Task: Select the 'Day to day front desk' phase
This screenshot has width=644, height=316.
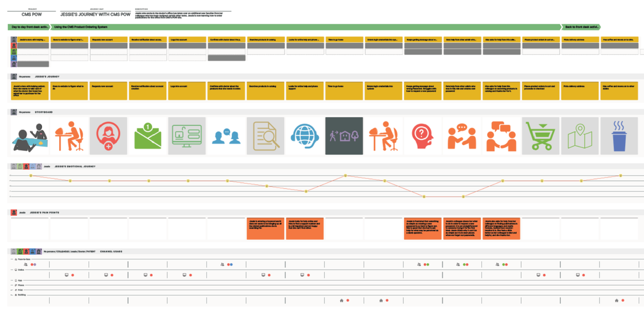Action: (x=30, y=27)
